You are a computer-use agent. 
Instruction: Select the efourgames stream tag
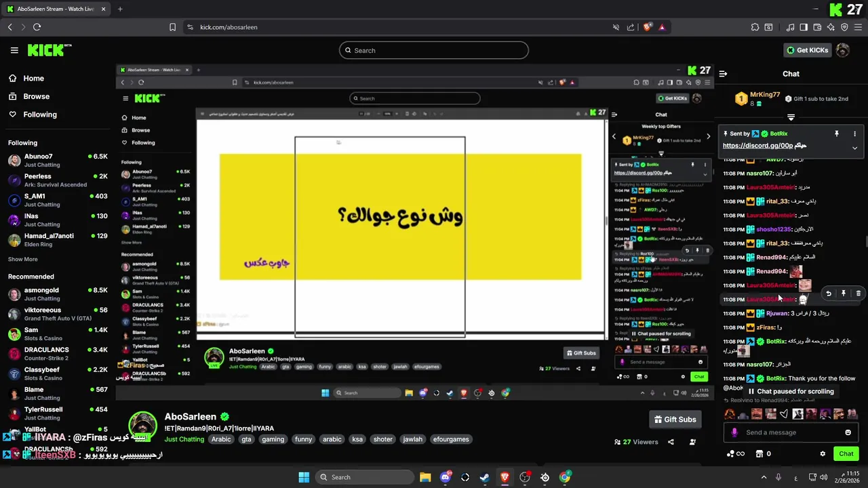(x=451, y=439)
